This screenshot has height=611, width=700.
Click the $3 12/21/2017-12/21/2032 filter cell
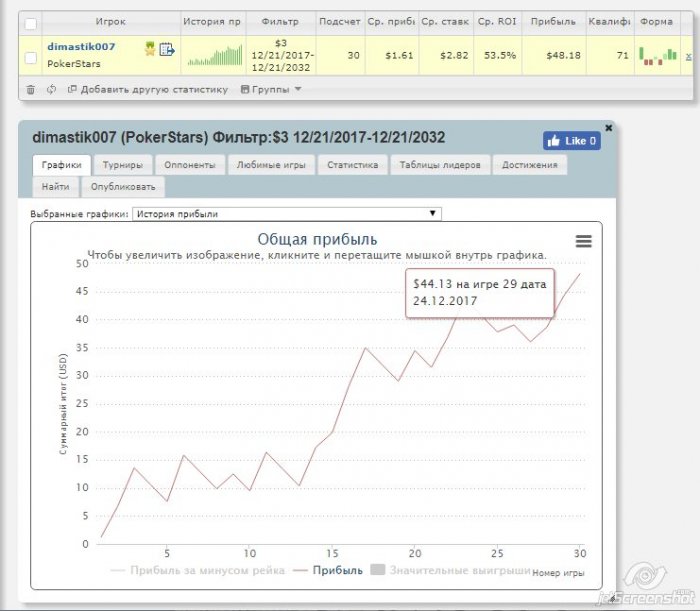point(281,56)
